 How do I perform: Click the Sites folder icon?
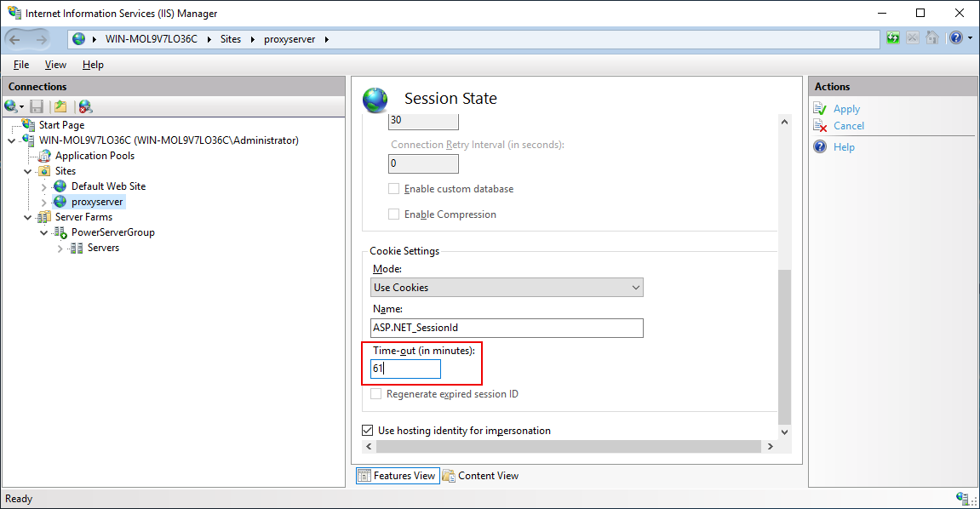click(45, 171)
